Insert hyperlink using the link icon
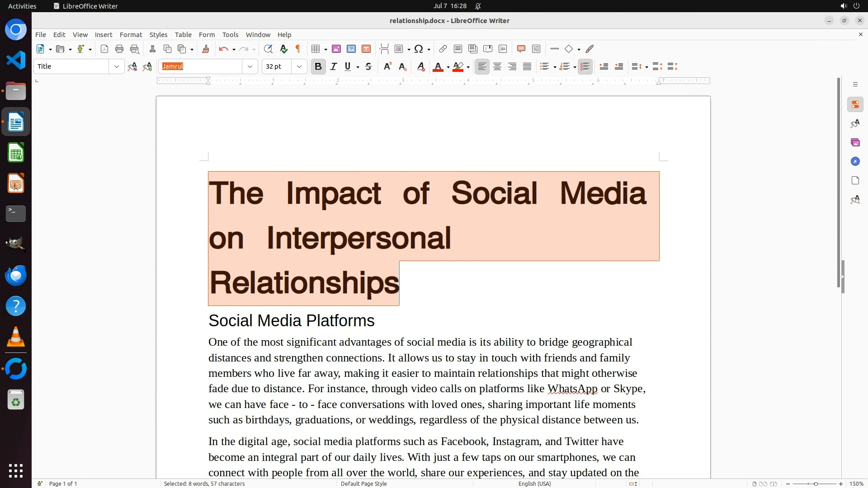The height and width of the screenshot is (488, 868). [x=443, y=49]
